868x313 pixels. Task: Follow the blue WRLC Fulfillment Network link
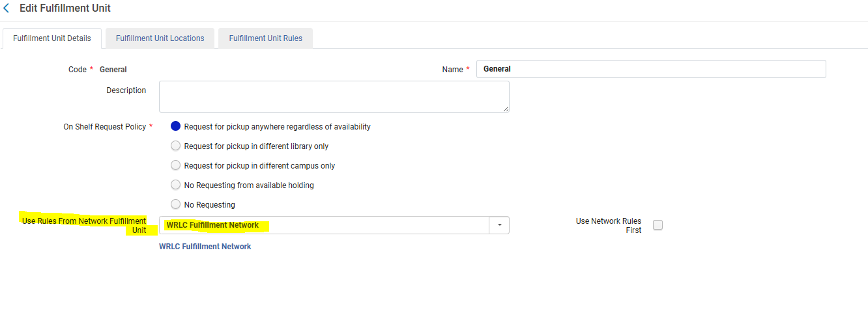tap(205, 247)
